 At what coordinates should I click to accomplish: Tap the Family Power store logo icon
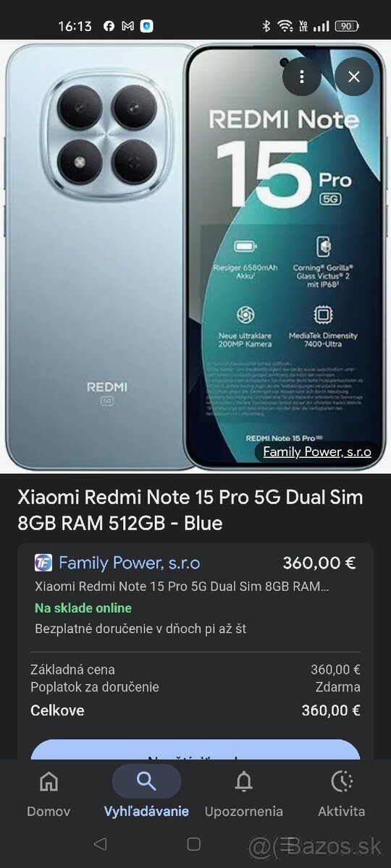pyautogui.click(x=43, y=563)
